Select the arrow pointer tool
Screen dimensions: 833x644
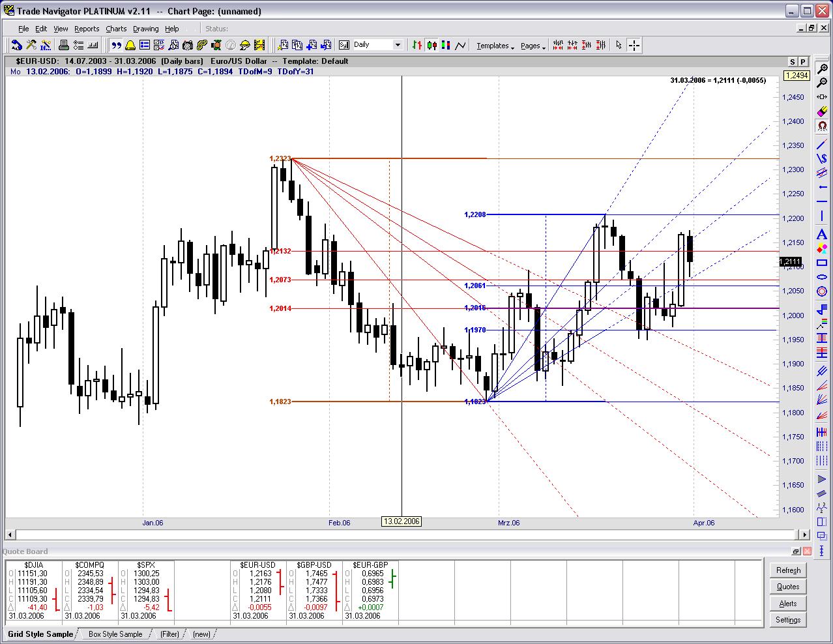point(619,45)
